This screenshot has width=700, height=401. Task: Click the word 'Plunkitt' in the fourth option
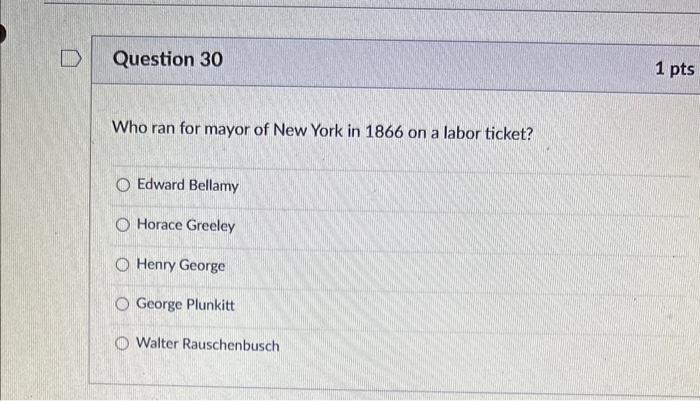210,305
